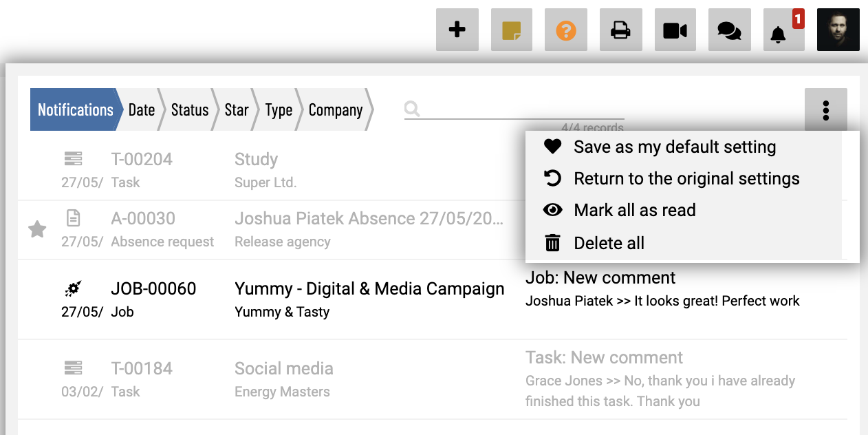Expand the Date filter breadcrumb
The image size is (868, 435).
click(x=141, y=110)
